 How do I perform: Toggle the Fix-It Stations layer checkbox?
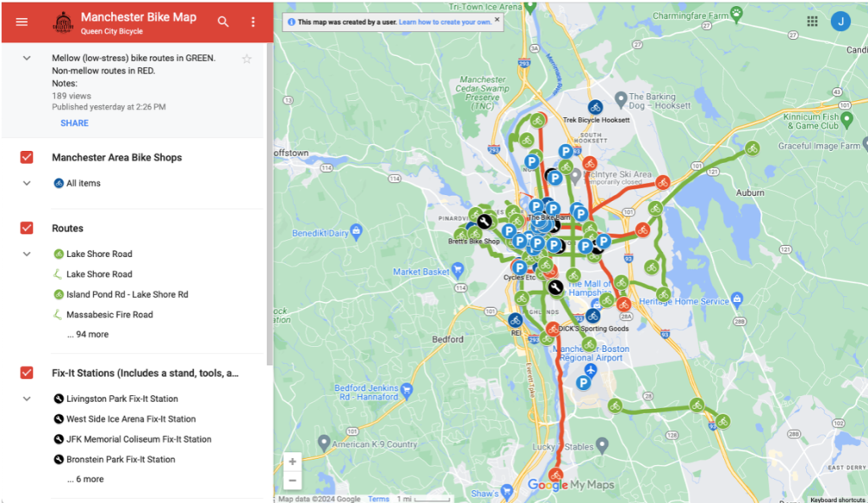coord(26,373)
